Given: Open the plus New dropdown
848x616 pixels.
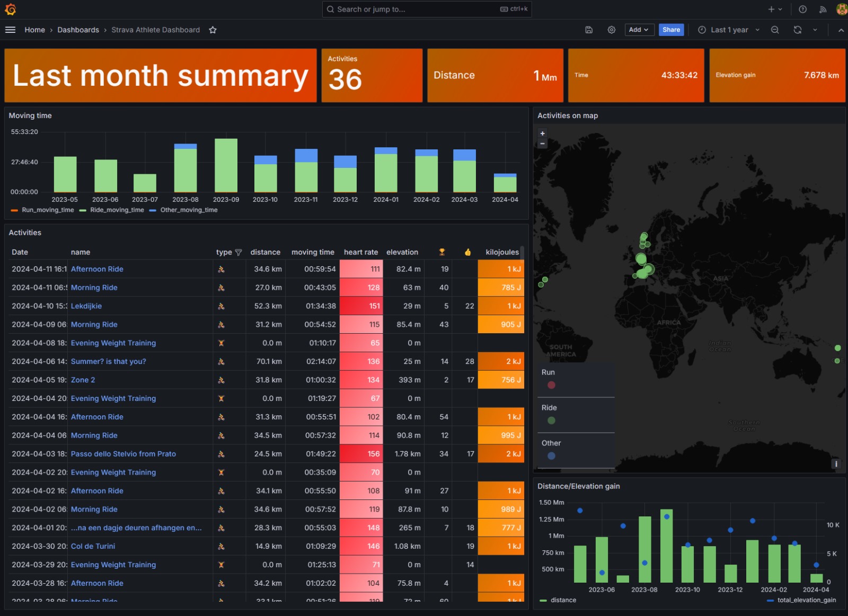Looking at the screenshot, I should point(775,9).
